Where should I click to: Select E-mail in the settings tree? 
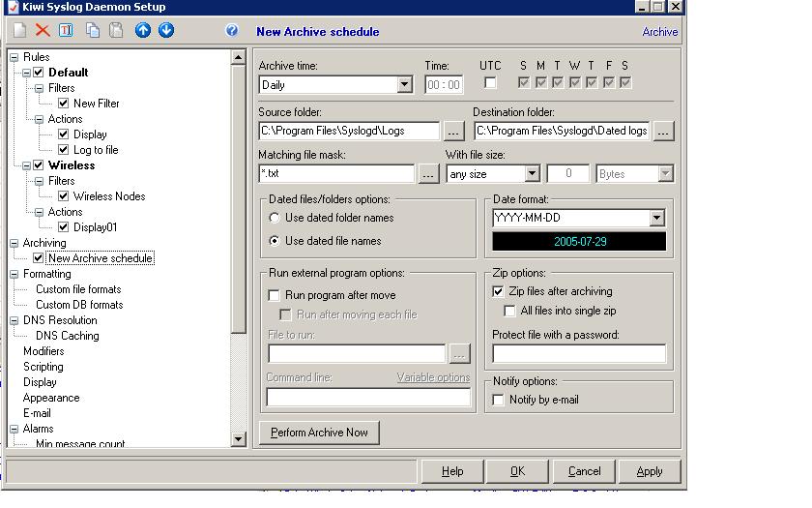coord(37,413)
